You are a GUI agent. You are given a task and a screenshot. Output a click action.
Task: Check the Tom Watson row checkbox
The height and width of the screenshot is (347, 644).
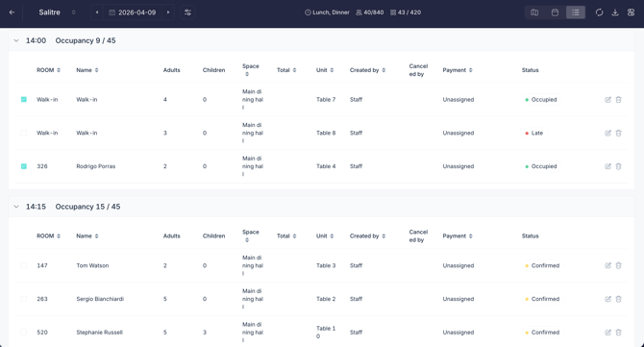[24, 265]
